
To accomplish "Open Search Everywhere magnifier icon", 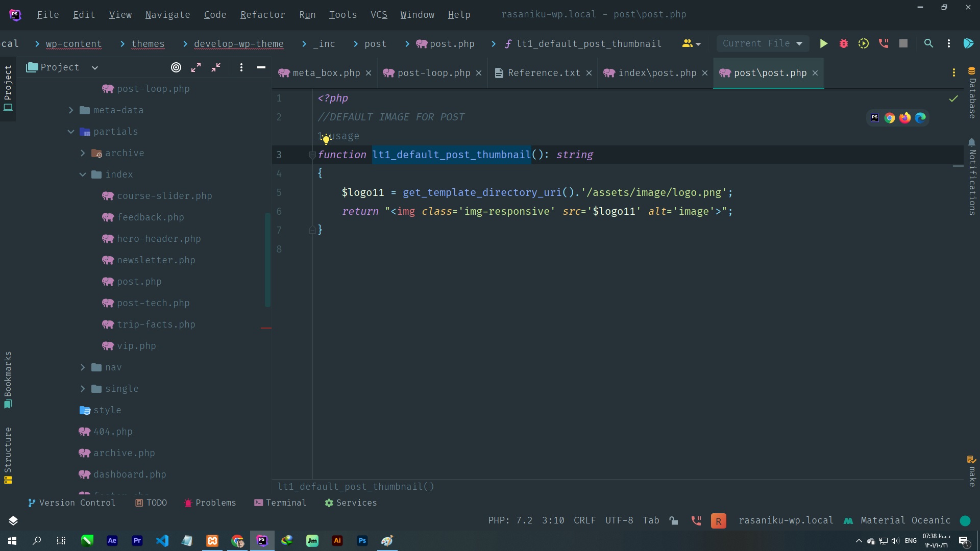I will [x=928, y=44].
